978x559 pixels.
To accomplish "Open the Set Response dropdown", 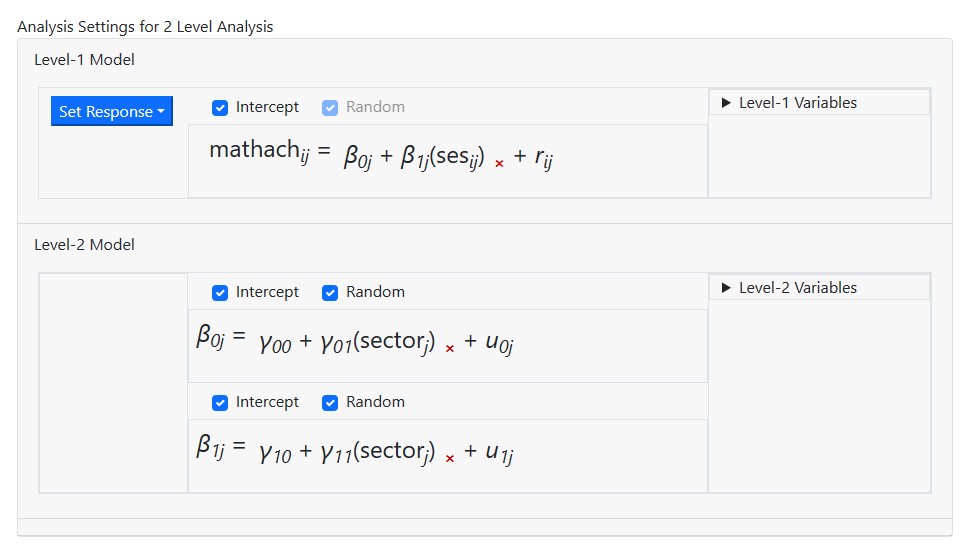I will [111, 112].
